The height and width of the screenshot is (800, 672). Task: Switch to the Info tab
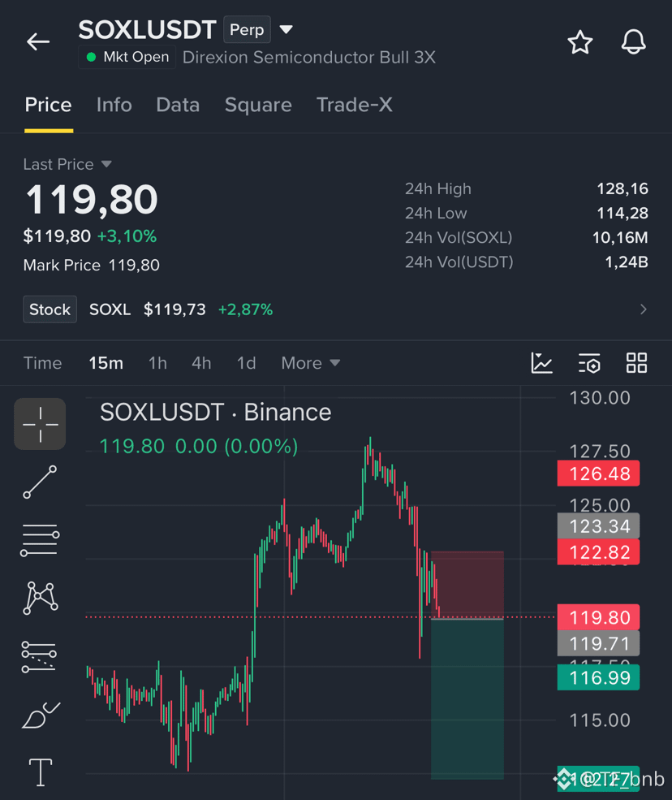[114, 105]
